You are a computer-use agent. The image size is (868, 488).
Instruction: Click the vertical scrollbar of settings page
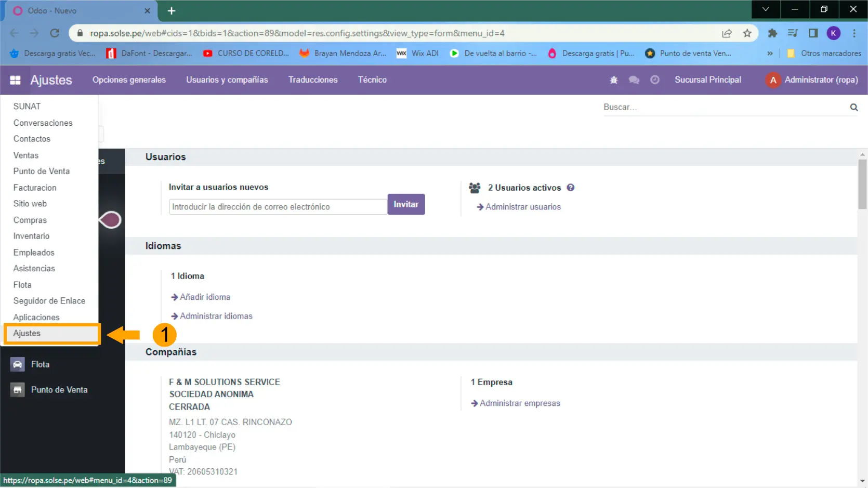coord(862,184)
